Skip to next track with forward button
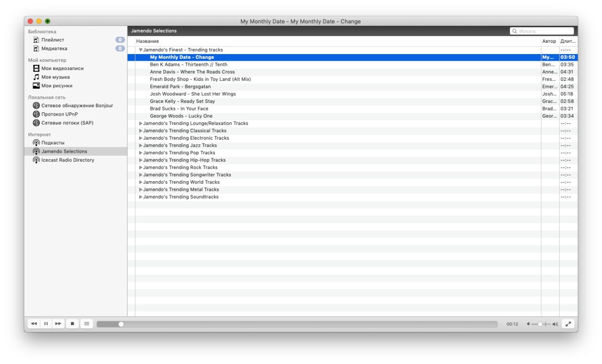Viewport: 602px width, 364px height. (x=58, y=324)
